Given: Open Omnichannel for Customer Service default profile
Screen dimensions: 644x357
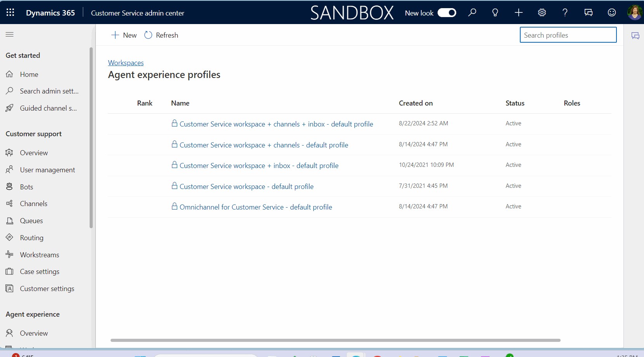Looking at the screenshot, I should (x=256, y=207).
